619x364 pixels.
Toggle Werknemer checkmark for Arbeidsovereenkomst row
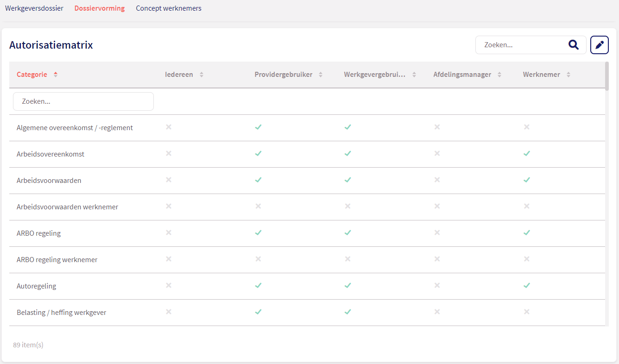526,153
